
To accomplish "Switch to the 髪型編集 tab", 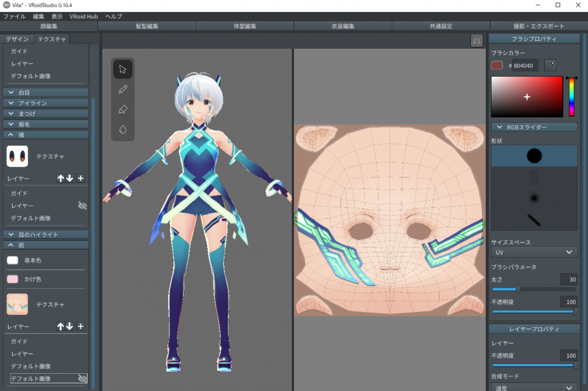I will pos(147,26).
